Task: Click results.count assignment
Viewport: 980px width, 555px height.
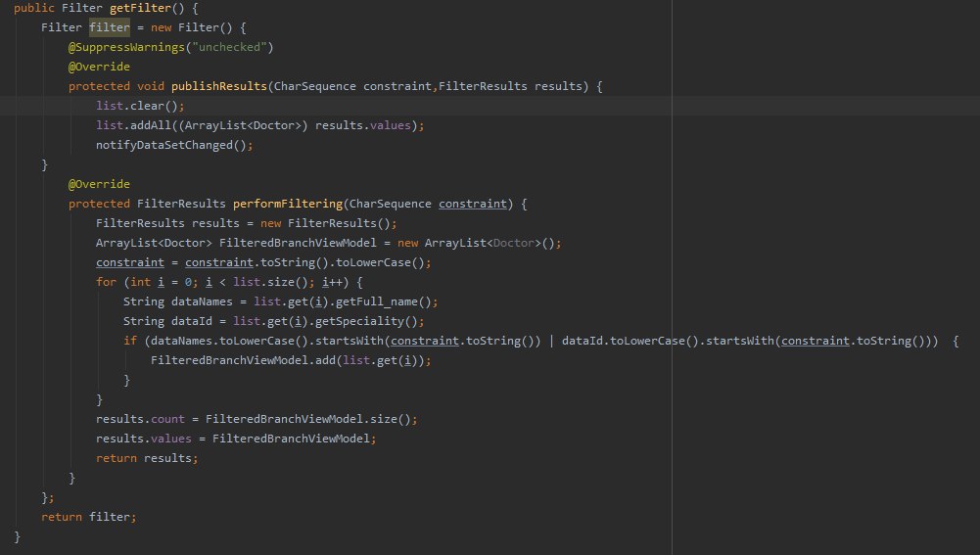Action: (x=140, y=419)
